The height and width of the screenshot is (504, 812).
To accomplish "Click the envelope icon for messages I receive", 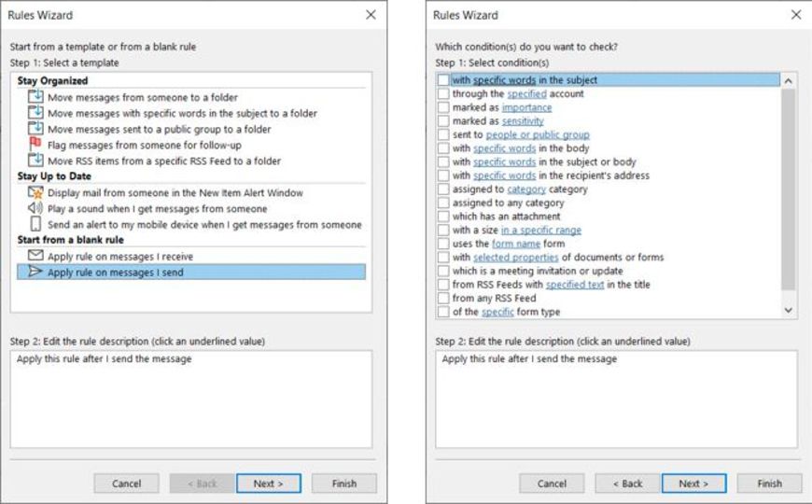I will (x=35, y=256).
